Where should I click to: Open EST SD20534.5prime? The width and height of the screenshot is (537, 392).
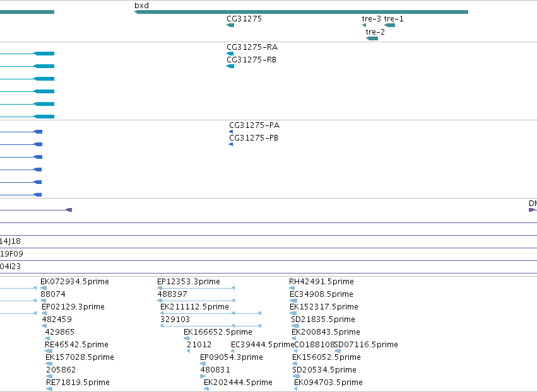(325, 370)
